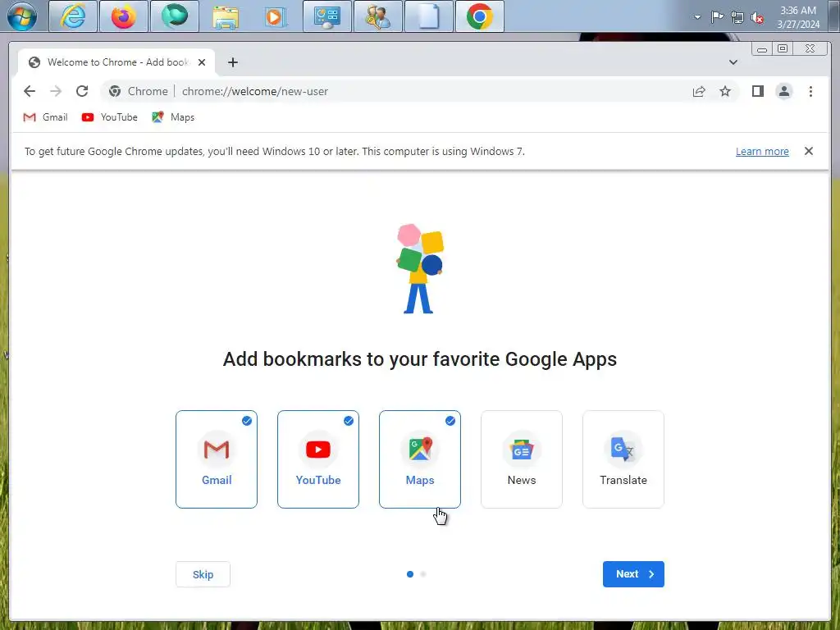Click the browser back arrow
The height and width of the screenshot is (630, 840).
pos(30,91)
